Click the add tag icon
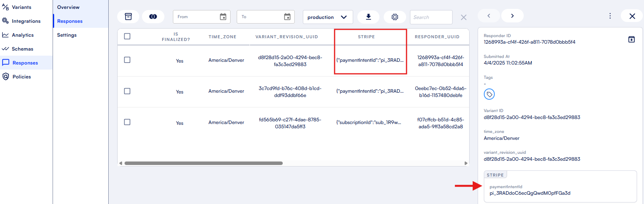This screenshot has width=644, height=204. point(489,94)
